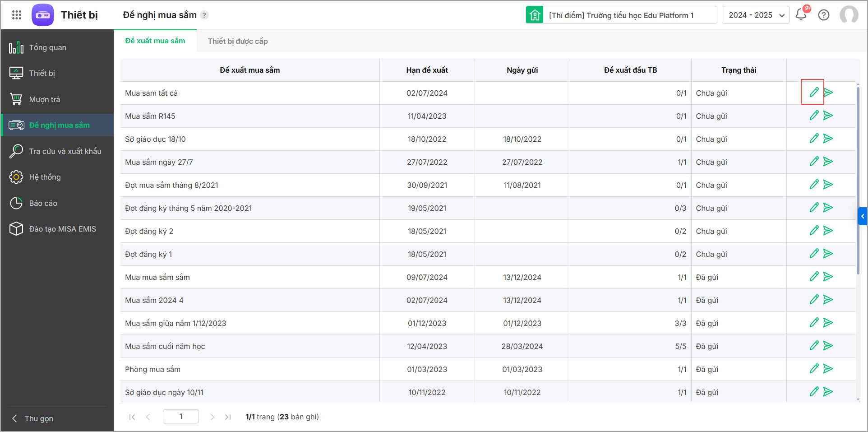Expand the blue right side panel arrow

click(x=863, y=216)
